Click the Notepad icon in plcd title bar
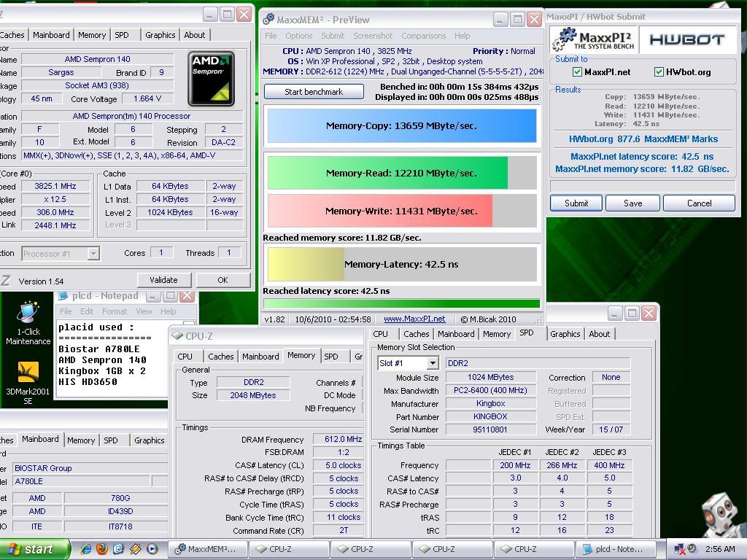Image resolution: width=747 pixels, height=560 pixels. (63, 296)
